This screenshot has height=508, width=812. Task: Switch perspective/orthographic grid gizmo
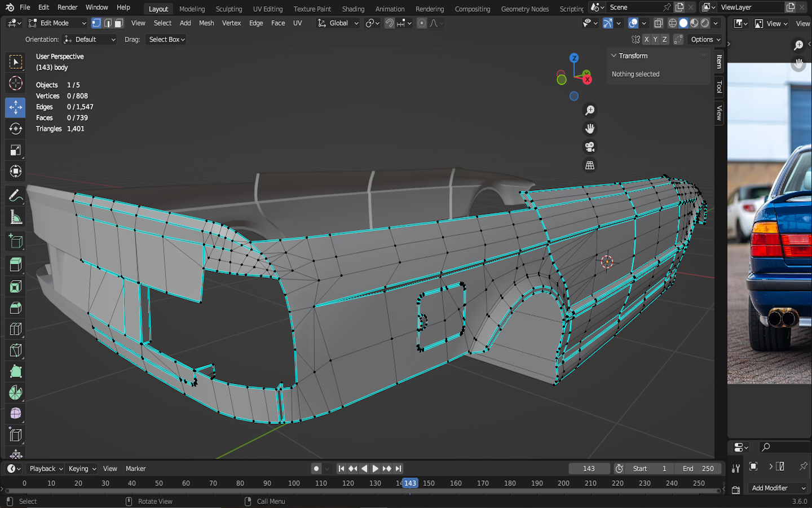pyautogui.click(x=590, y=165)
